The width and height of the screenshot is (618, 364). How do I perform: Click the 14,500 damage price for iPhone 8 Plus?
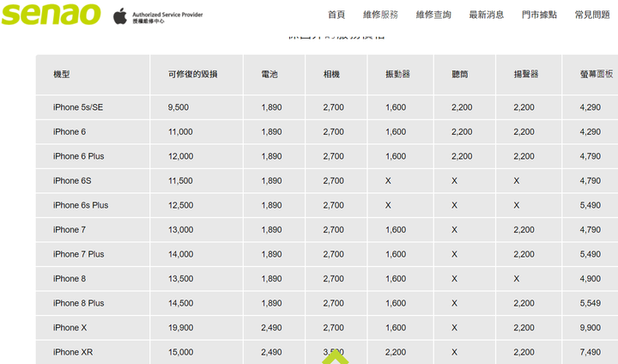click(180, 303)
